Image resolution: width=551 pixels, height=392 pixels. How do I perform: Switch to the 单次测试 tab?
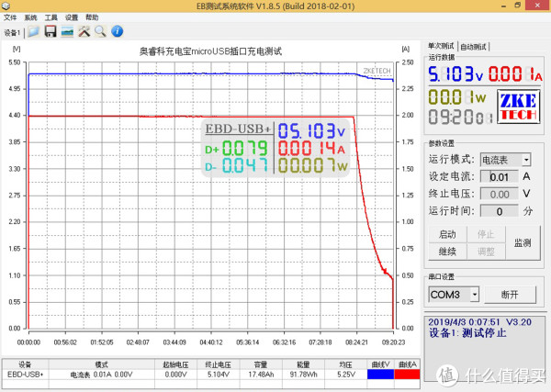point(441,46)
